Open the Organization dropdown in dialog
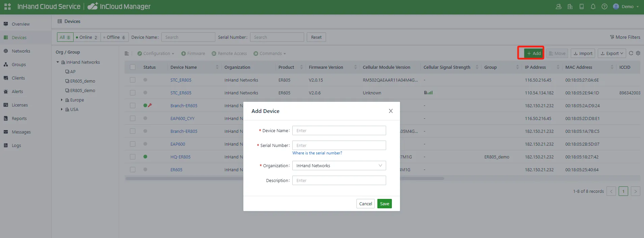644x238 pixels. coord(339,166)
